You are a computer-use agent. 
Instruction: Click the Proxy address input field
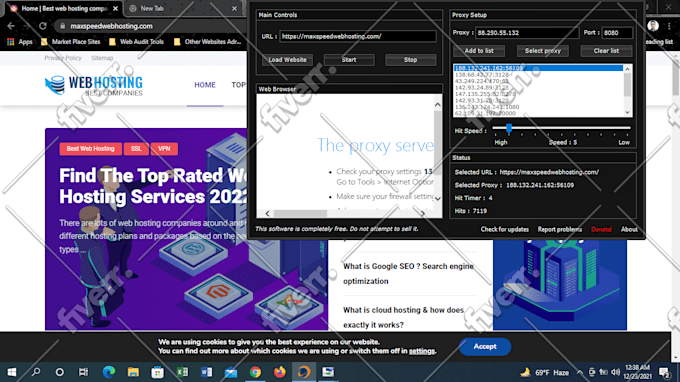tap(527, 33)
